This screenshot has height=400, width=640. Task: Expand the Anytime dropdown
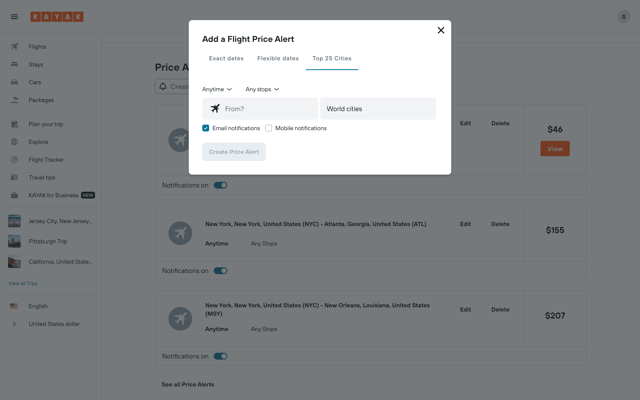[217, 89]
